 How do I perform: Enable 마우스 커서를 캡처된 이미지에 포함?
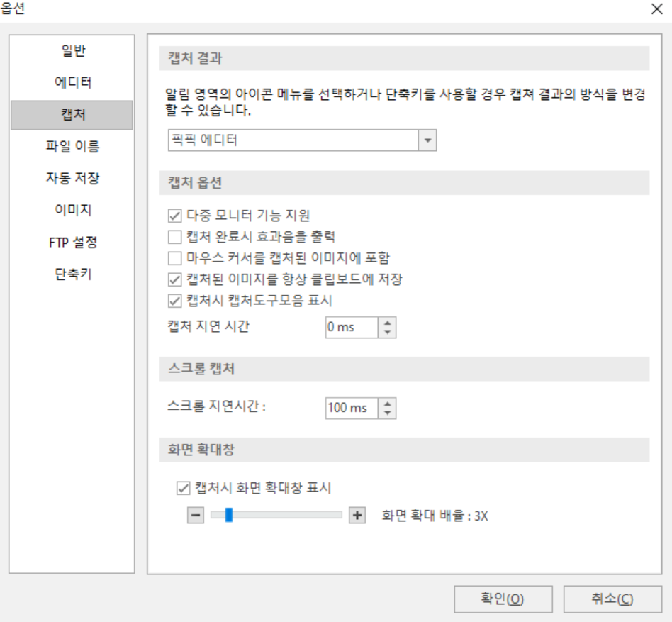174,258
